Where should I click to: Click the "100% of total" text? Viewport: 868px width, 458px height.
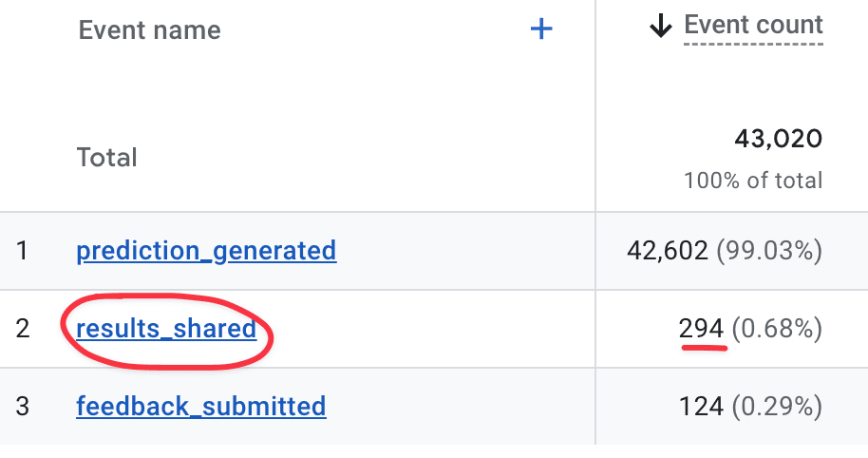tap(753, 180)
